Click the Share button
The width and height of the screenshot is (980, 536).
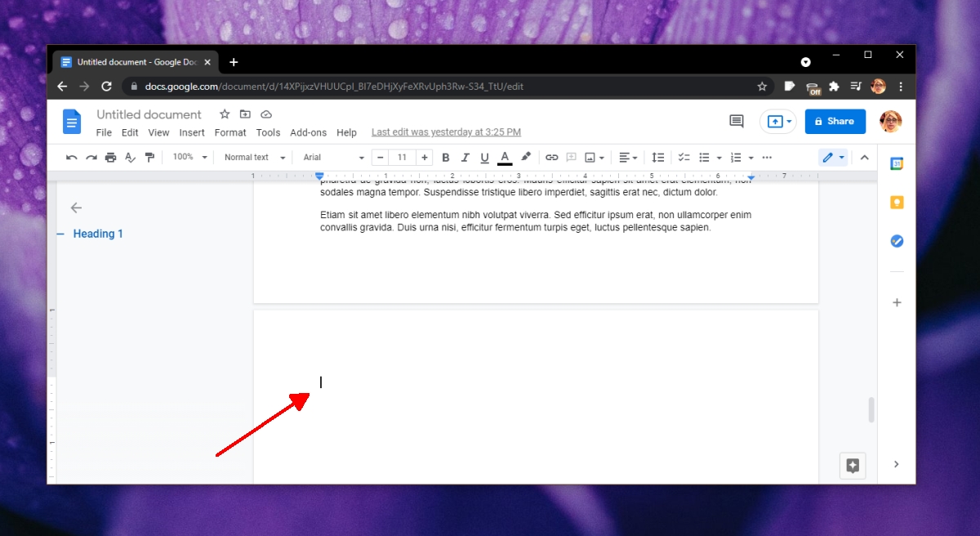(835, 121)
